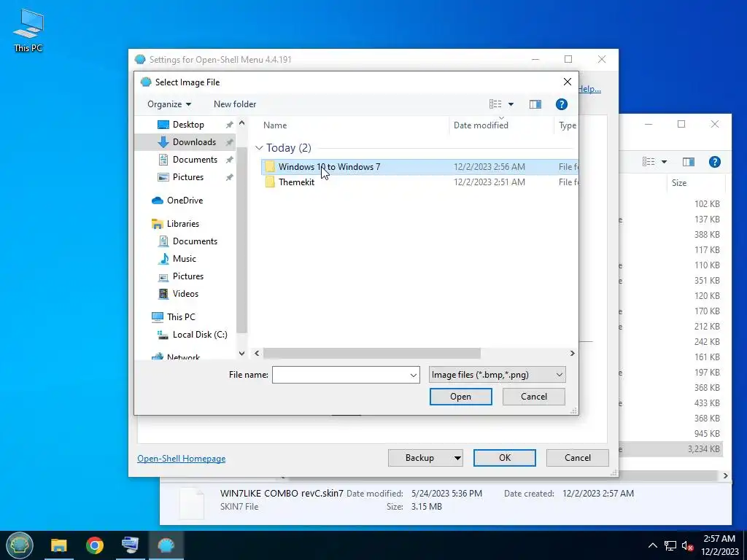Collapse the Today (2) group
Image resolution: width=747 pixels, height=560 pixels.
[x=259, y=148]
